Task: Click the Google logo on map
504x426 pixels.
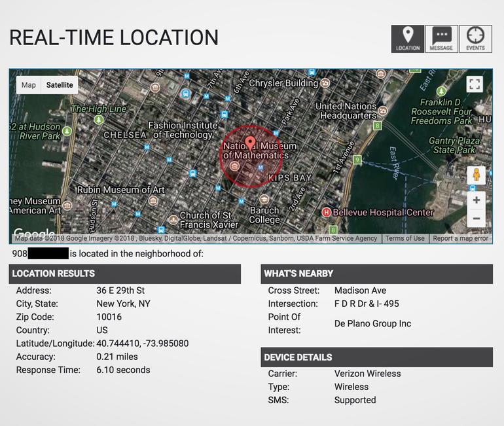Action: 34,234
